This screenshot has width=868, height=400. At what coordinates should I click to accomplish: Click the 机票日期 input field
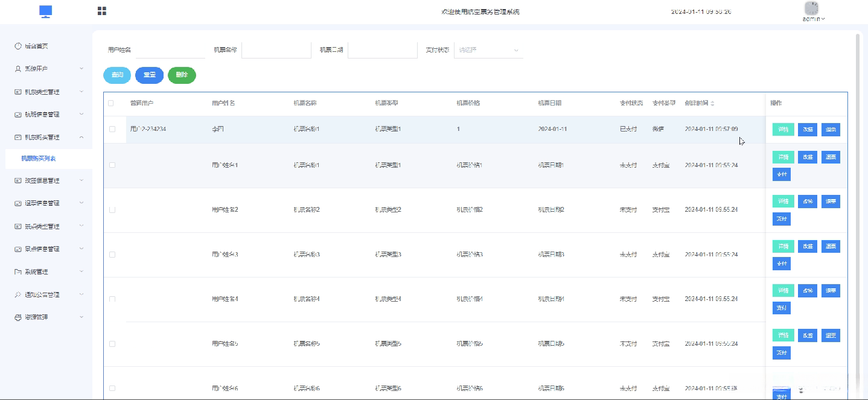[x=383, y=50]
